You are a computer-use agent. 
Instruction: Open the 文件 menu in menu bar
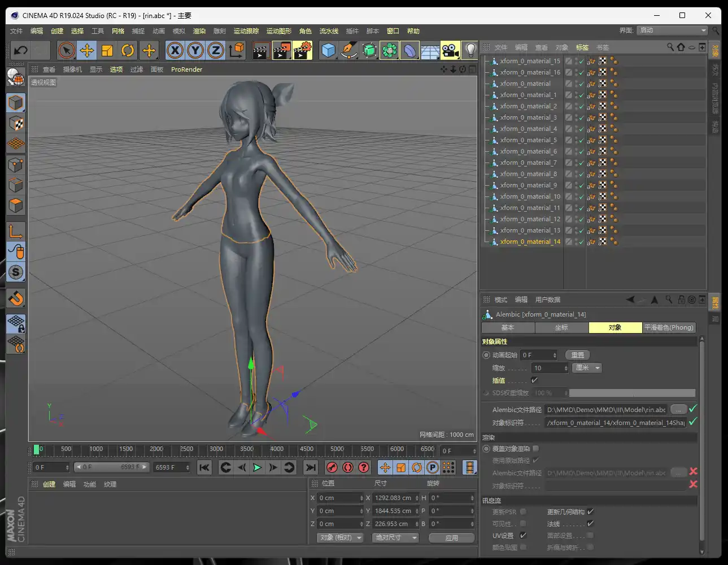pos(16,31)
